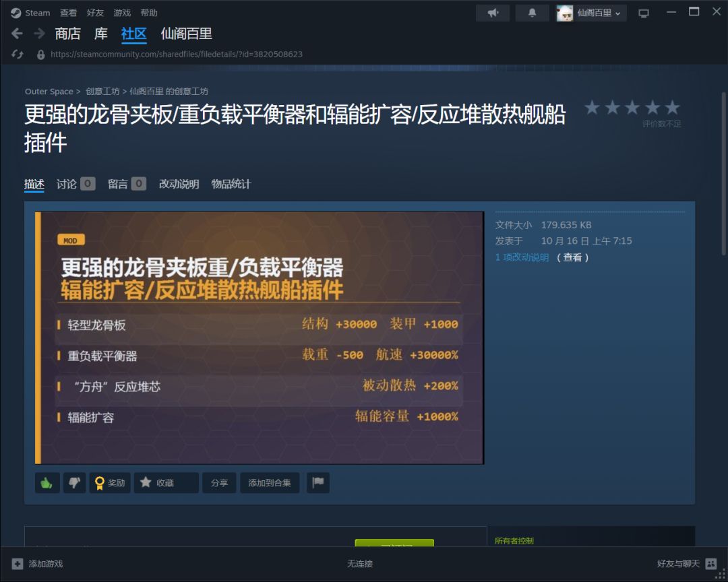Open the announcements megaphone button
Image resolution: width=728 pixels, height=582 pixels.
pyautogui.click(x=493, y=13)
